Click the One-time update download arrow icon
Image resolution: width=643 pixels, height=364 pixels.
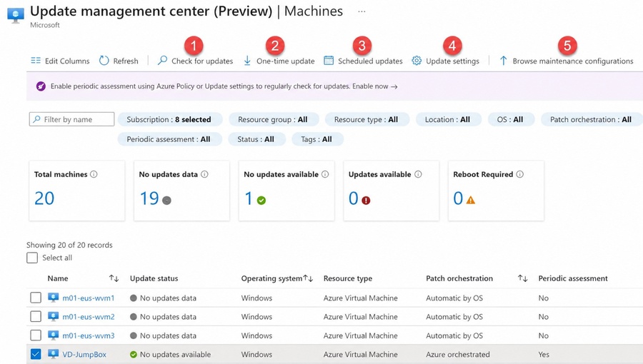(247, 61)
